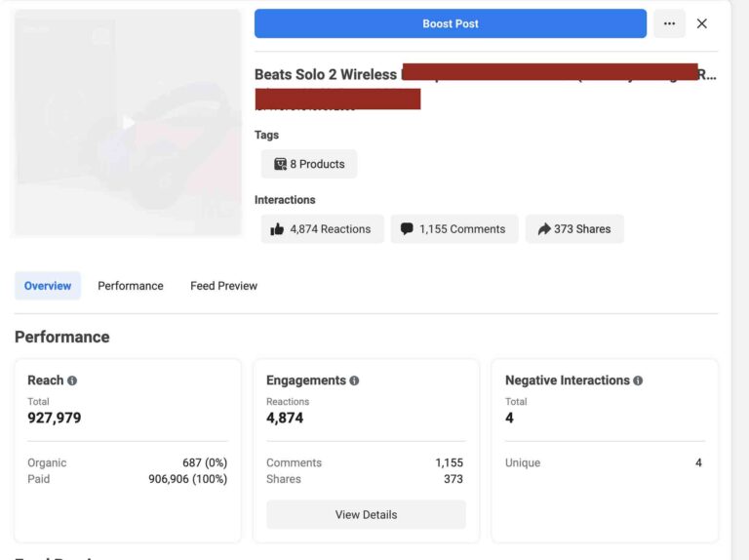Click the Boost Post button

(x=450, y=23)
